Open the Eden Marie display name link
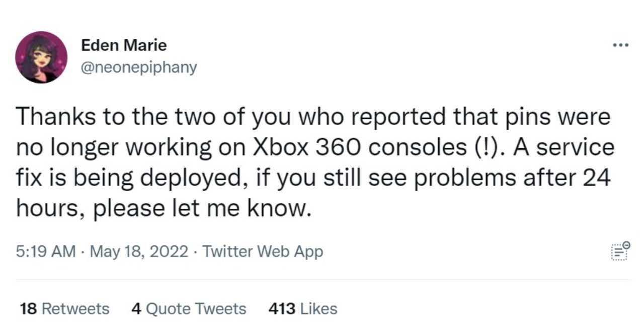 click(x=124, y=45)
